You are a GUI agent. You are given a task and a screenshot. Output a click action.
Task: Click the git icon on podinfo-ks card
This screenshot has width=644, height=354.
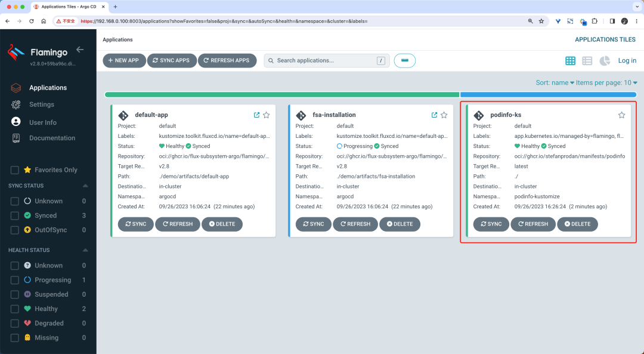click(478, 116)
